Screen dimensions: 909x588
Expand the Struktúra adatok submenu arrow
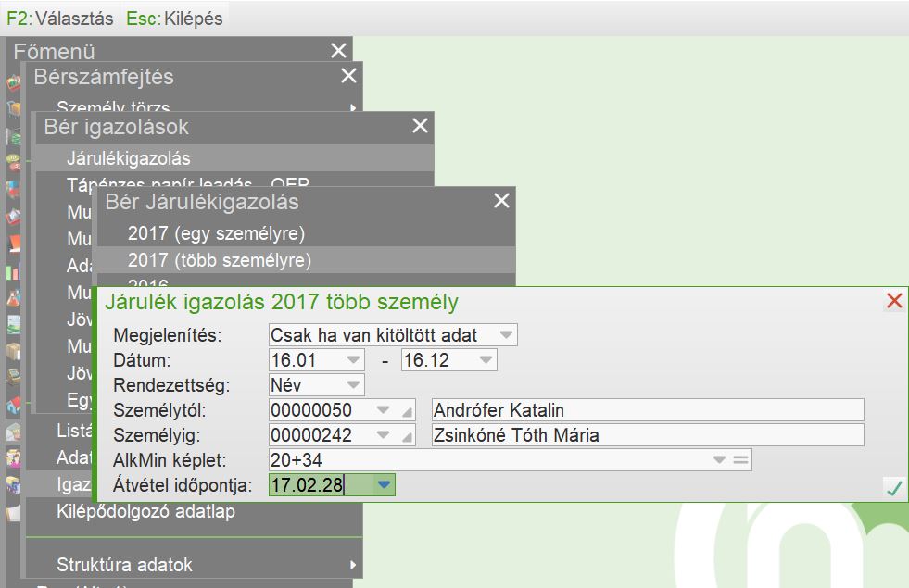(353, 564)
